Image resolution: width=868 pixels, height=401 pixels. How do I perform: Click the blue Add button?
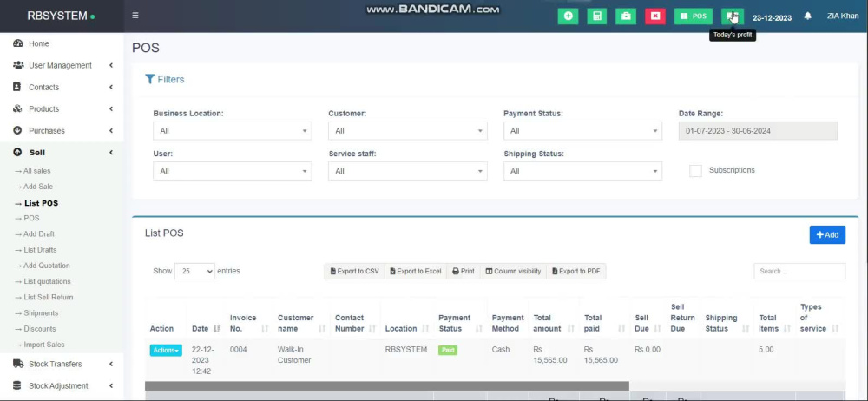[x=827, y=235]
